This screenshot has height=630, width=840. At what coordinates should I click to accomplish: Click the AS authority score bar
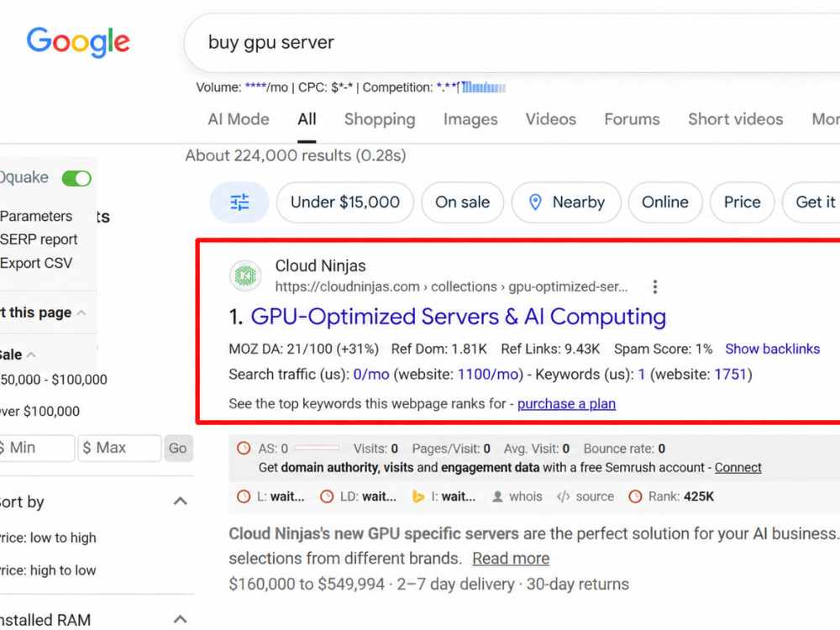[317, 448]
